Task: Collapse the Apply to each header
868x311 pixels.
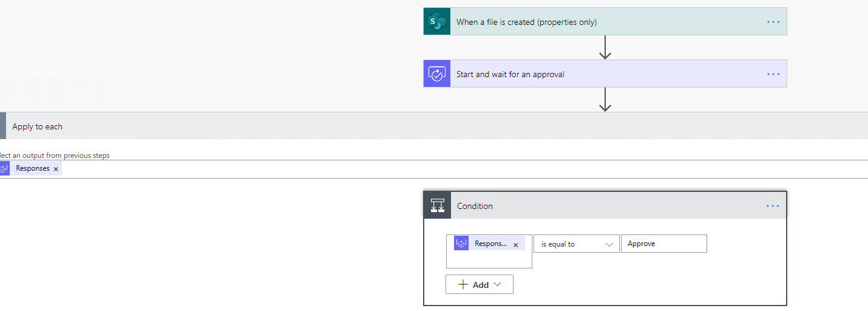Action: 434,126
